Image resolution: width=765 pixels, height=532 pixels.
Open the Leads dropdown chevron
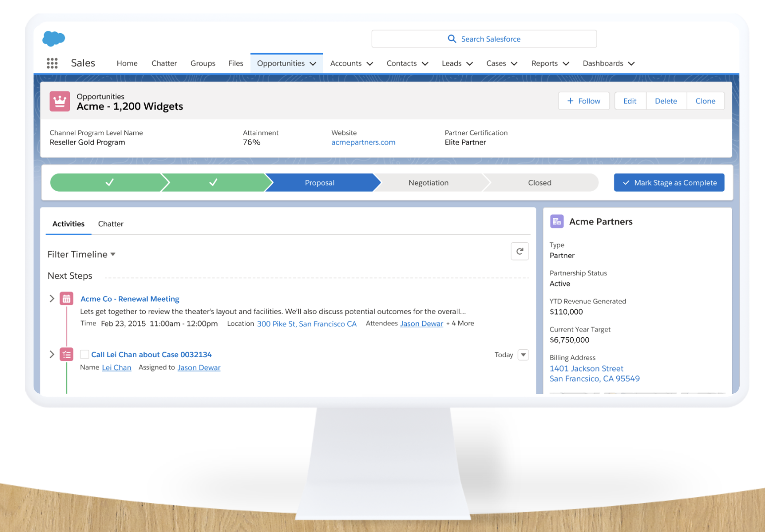click(470, 63)
